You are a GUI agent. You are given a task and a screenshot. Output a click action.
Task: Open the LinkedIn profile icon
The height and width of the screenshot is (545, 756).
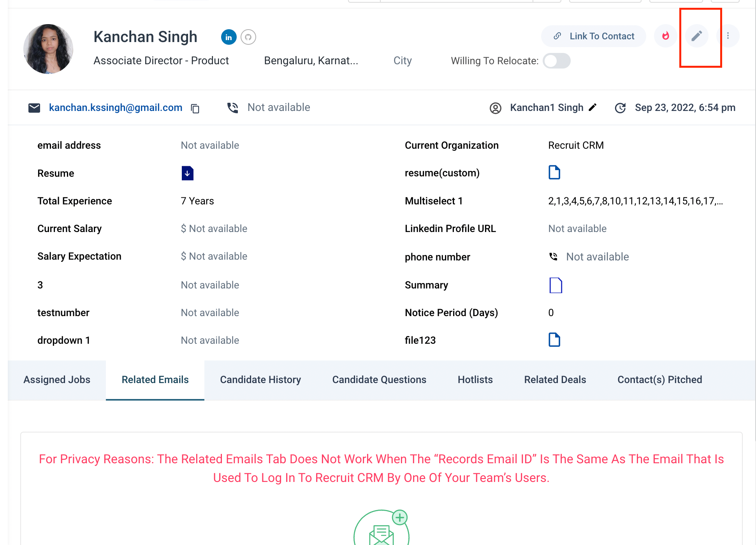coord(229,37)
